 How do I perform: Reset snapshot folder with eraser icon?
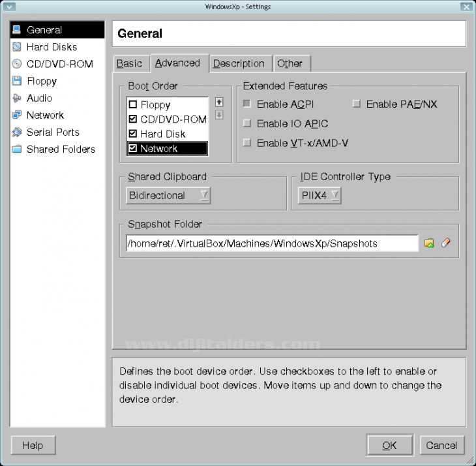[x=445, y=243]
